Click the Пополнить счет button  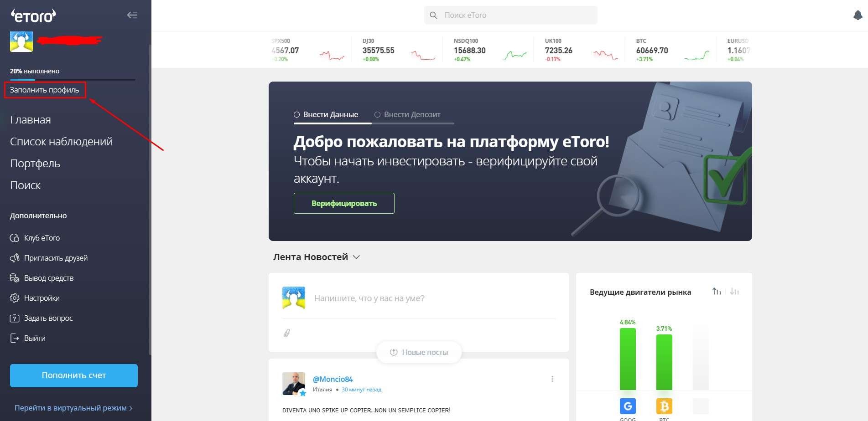tap(74, 375)
